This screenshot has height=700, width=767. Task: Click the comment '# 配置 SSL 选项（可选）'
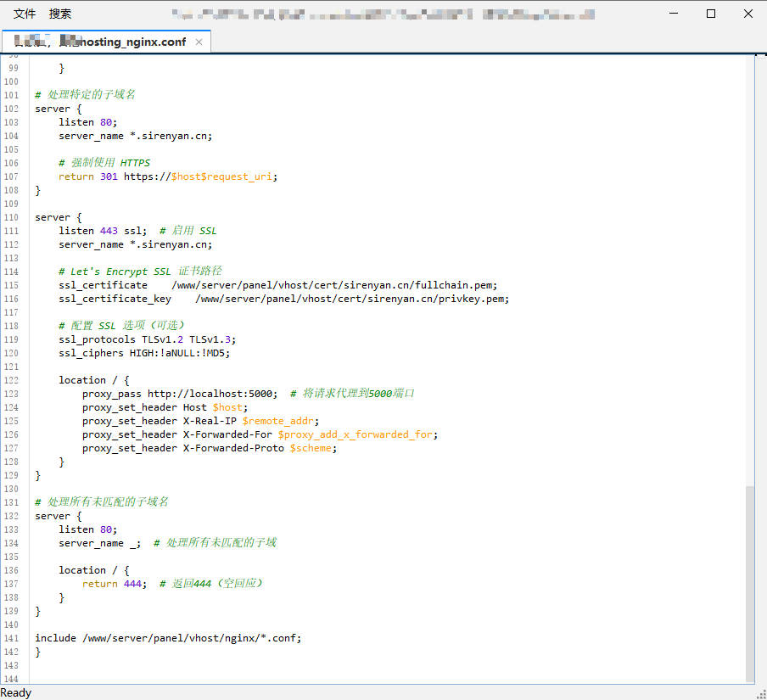(121, 325)
